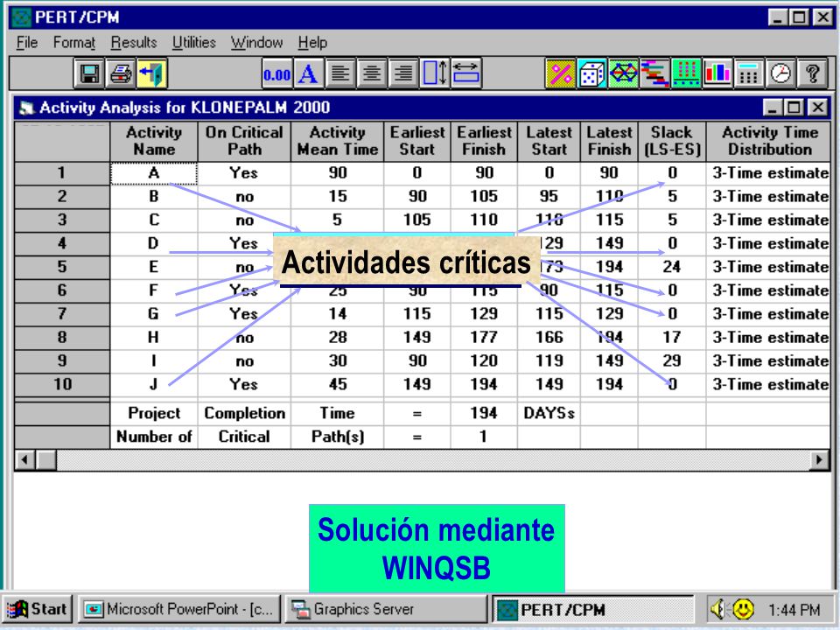840x630 pixels.
Task: Apply right alignment from the toolbar
Action: tap(402, 73)
